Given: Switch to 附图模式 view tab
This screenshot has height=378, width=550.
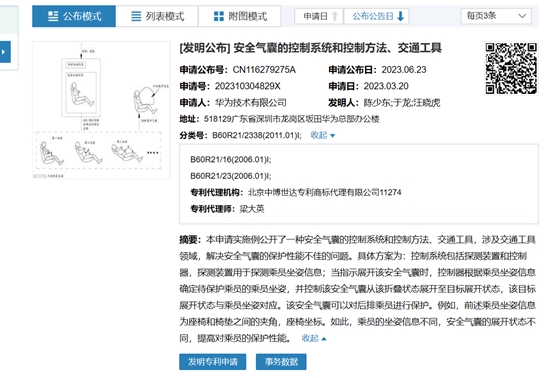Looking at the screenshot, I should (x=240, y=16).
